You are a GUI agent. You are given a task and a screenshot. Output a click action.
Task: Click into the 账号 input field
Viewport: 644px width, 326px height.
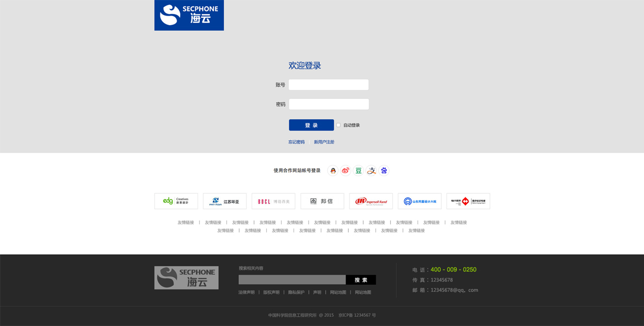(x=328, y=85)
